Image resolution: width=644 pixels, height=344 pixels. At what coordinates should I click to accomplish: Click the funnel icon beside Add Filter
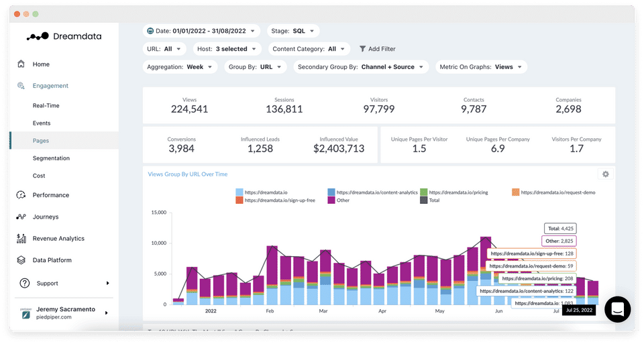coord(362,48)
